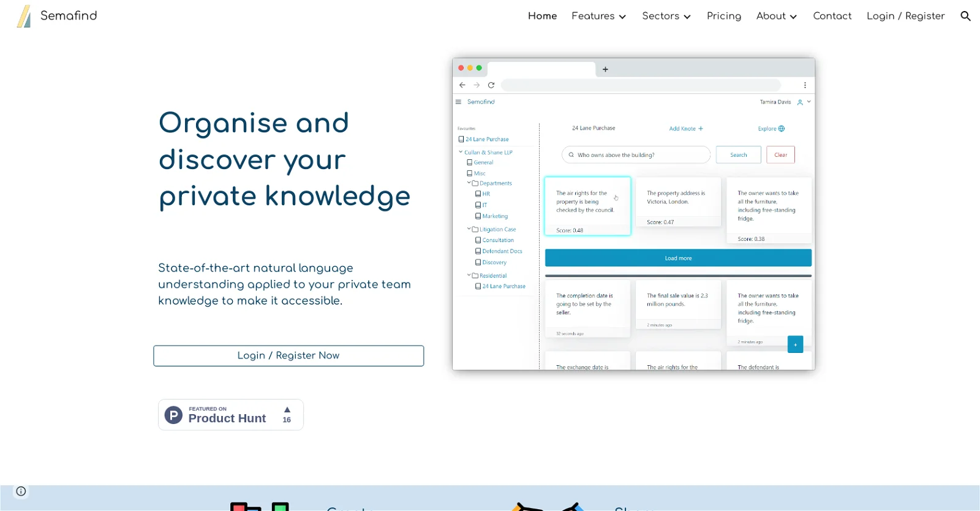Go to the Home menu item
This screenshot has width=980, height=511.
point(542,16)
